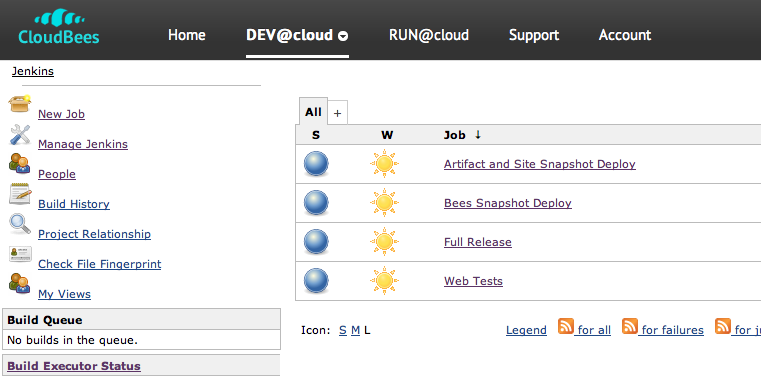Select the All view tab

[x=314, y=112]
